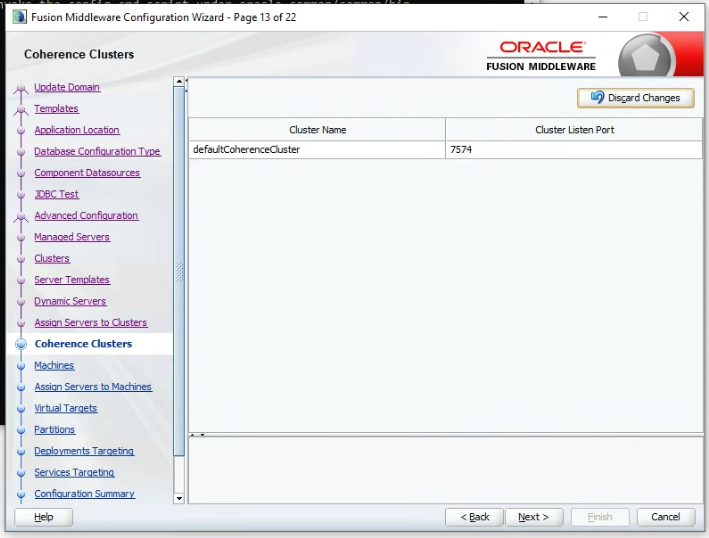Open Help for this wizard page
The height and width of the screenshot is (538, 709).
[x=43, y=517]
